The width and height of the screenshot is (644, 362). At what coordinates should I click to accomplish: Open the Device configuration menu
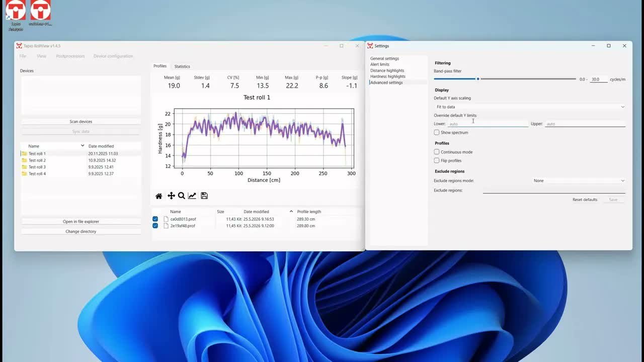click(113, 56)
